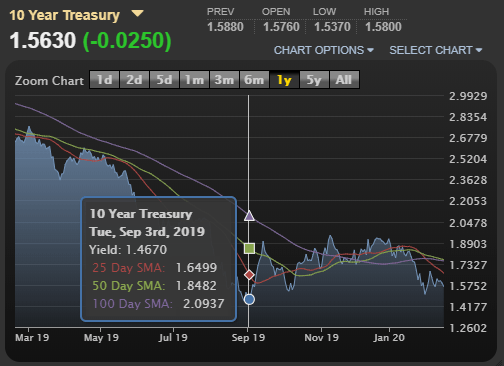Switch chart zoom to 1m
The height and width of the screenshot is (366, 504).
point(194,80)
